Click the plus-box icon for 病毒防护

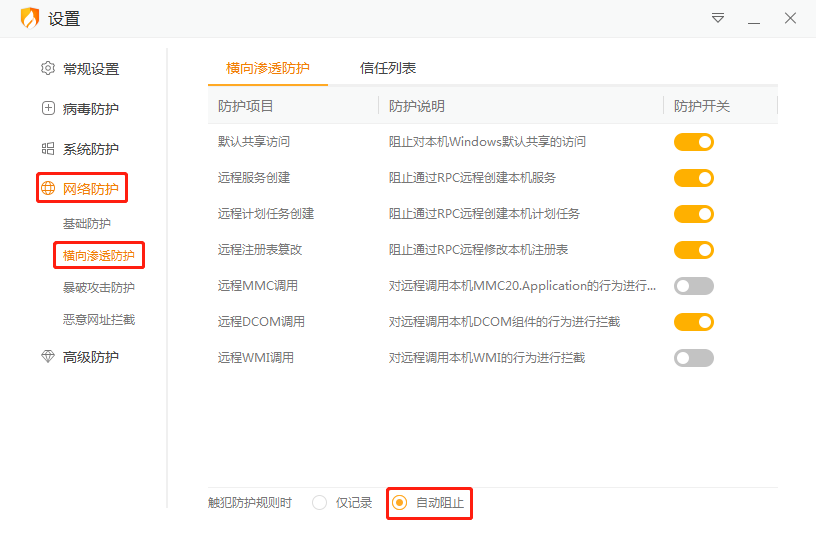[48, 109]
